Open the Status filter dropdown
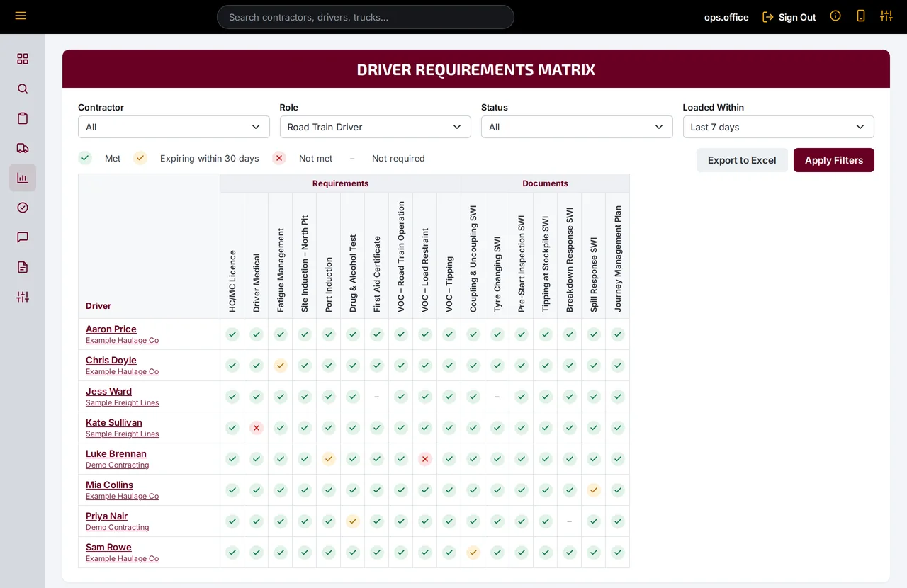Viewport: 907px width, 588px height. pos(577,127)
